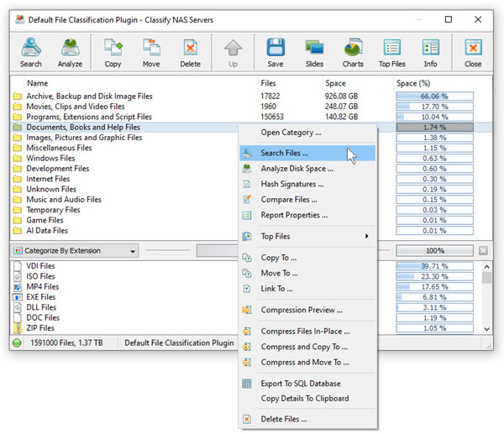Image resolution: width=504 pixels, height=434 pixels.
Task: Click the EXE Files type icon
Action: click(18, 297)
